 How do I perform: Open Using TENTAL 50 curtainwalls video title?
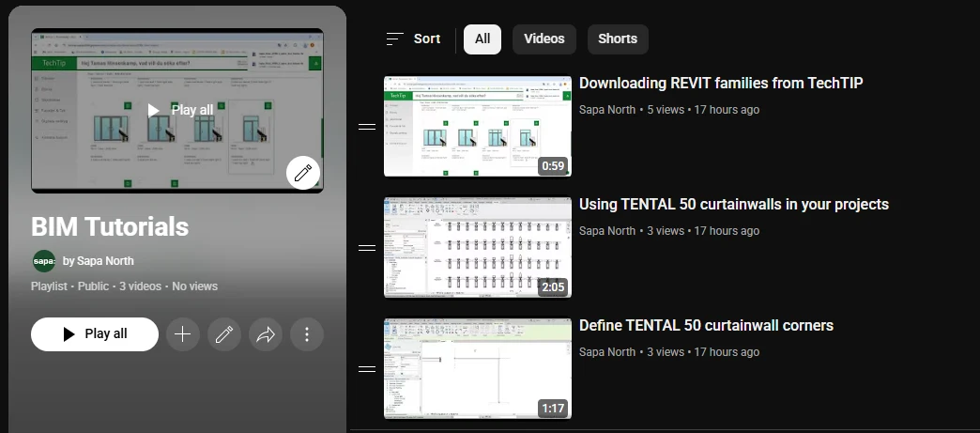[x=734, y=205]
